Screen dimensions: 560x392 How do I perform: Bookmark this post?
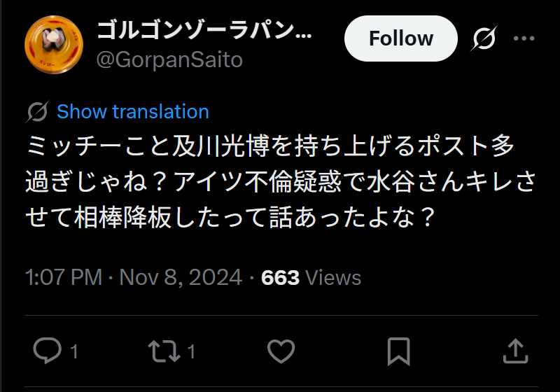click(x=398, y=350)
